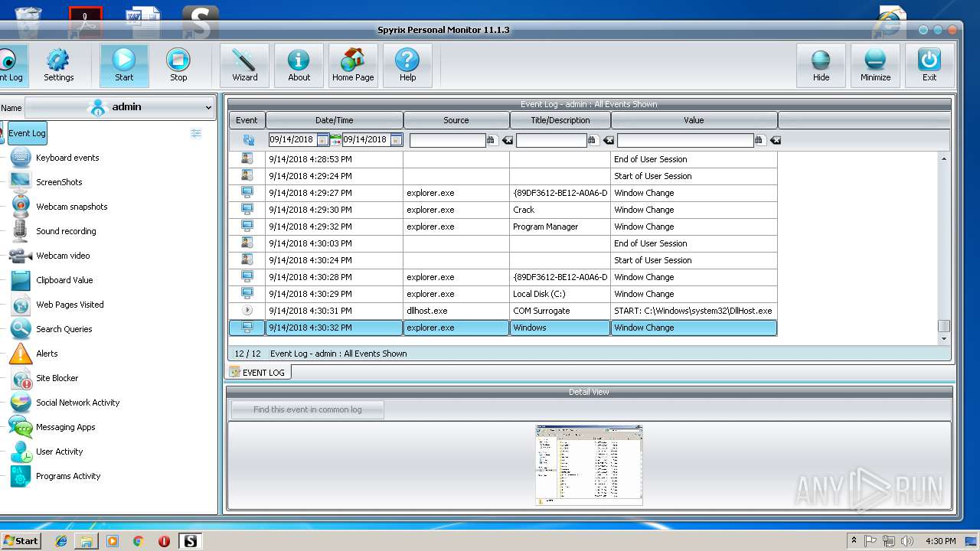The width and height of the screenshot is (980, 551).
Task: Select the dllhost.exe COM Surrogate row
Action: click(x=503, y=311)
